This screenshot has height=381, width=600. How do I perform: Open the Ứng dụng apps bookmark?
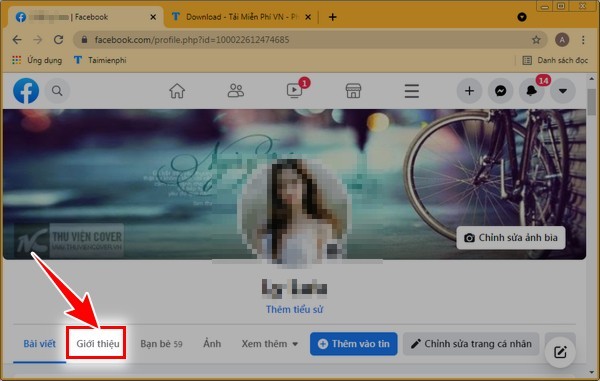click(x=37, y=60)
